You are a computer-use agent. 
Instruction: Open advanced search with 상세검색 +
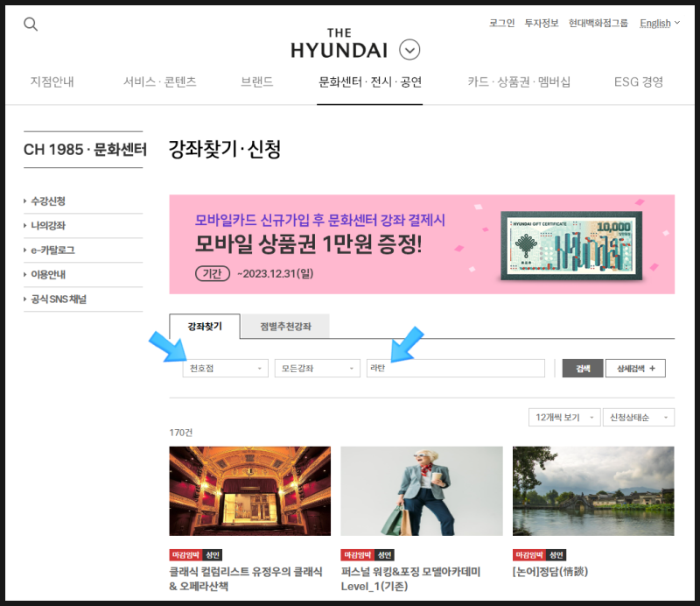pos(635,368)
